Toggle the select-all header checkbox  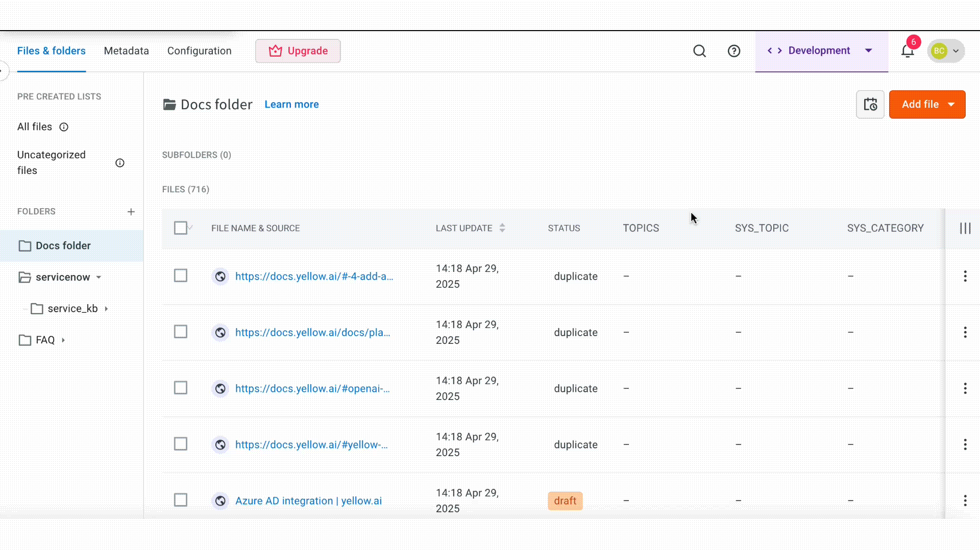181,228
